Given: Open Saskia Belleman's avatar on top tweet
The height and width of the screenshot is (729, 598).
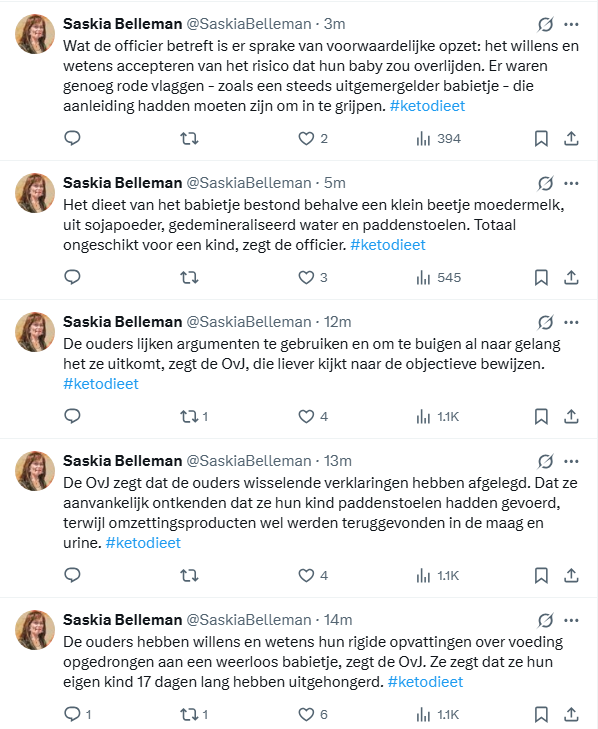Looking at the screenshot, I should (35, 34).
